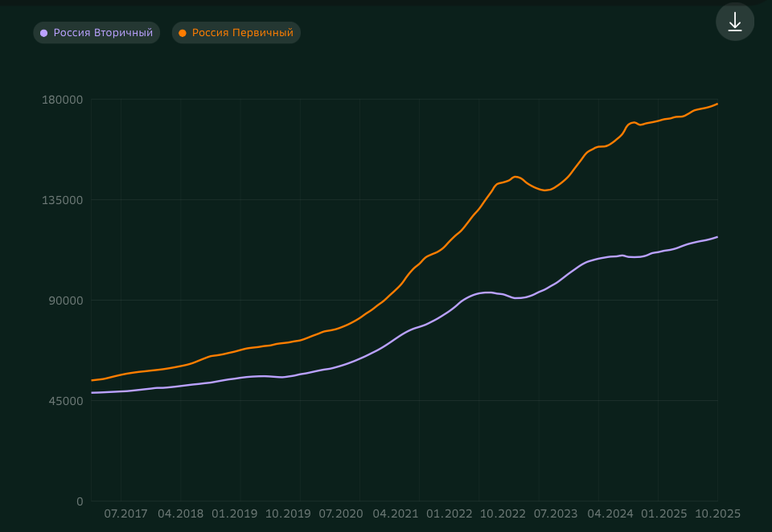The width and height of the screenshot is (772, 532).
Task: Click the purple dot in the legend
Action: click(x=44, y=33)
